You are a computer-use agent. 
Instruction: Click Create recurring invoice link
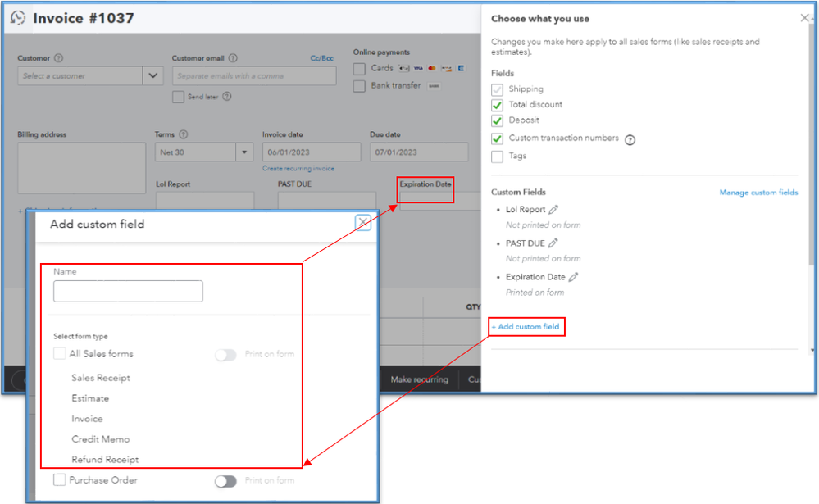(x=298, y=168)
